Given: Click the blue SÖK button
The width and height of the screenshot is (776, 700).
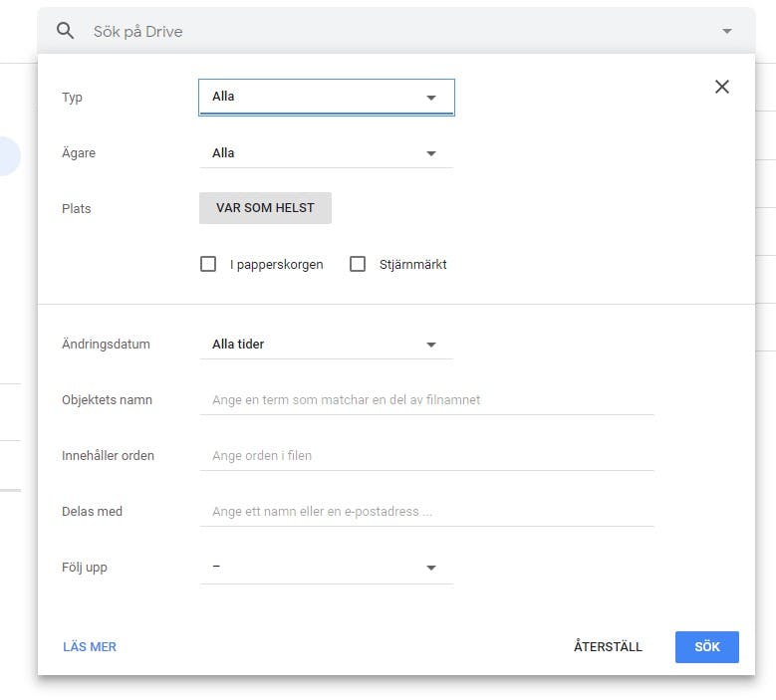Looking at the screenshot, I should click(x=706, y=646).
